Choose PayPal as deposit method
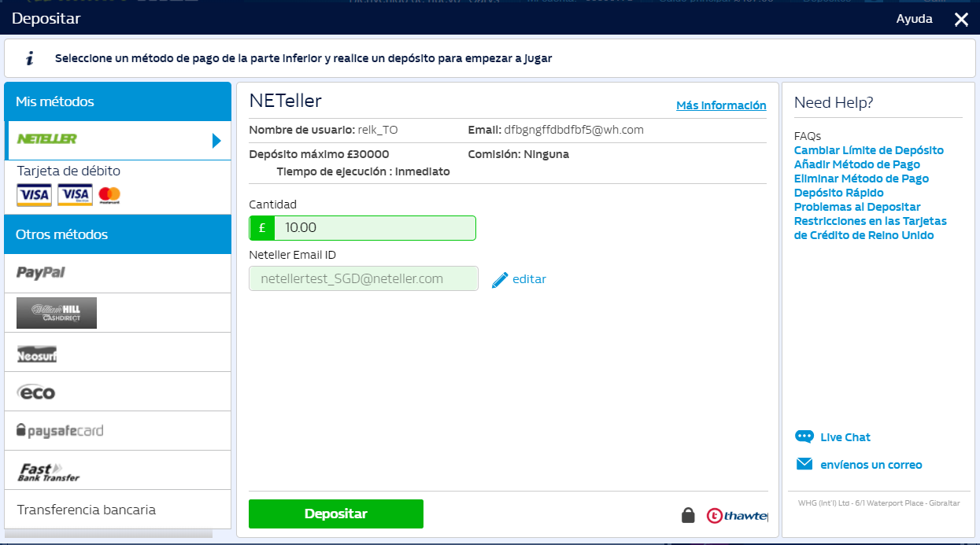Screen dimensions: 980x545 [x=41, y=273]
